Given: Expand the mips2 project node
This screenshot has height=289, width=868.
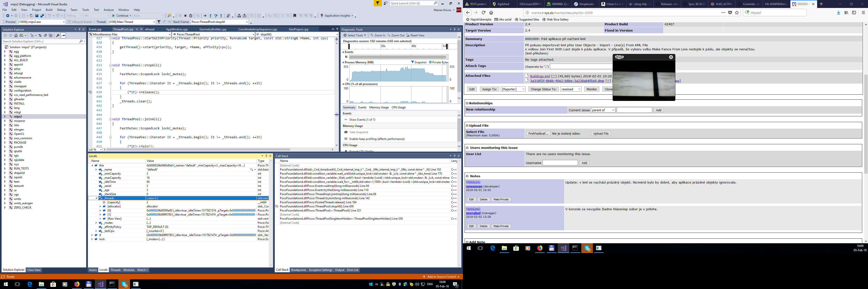Looking at the screenshot, I should [5, 116].
